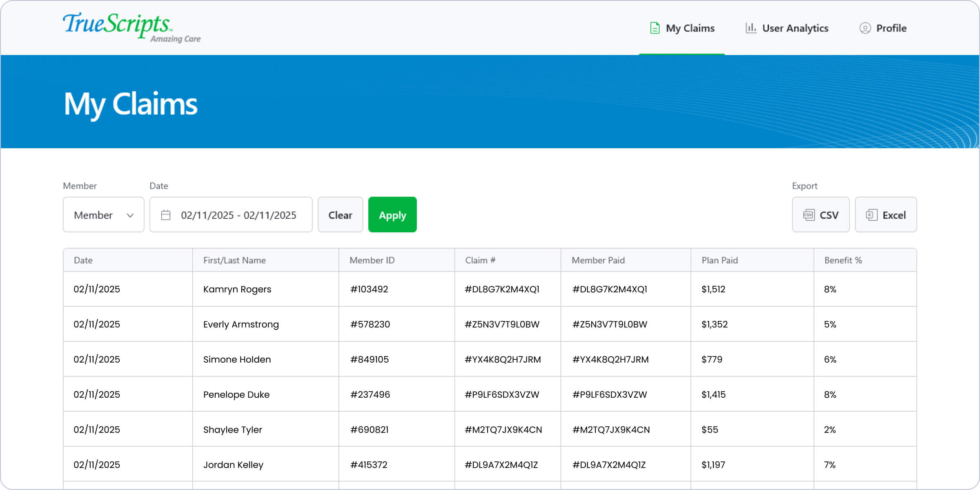Click claim number #YX4K8Q2H7JRM for Simone Holden

pyautogui.click(x=502, y=360)
